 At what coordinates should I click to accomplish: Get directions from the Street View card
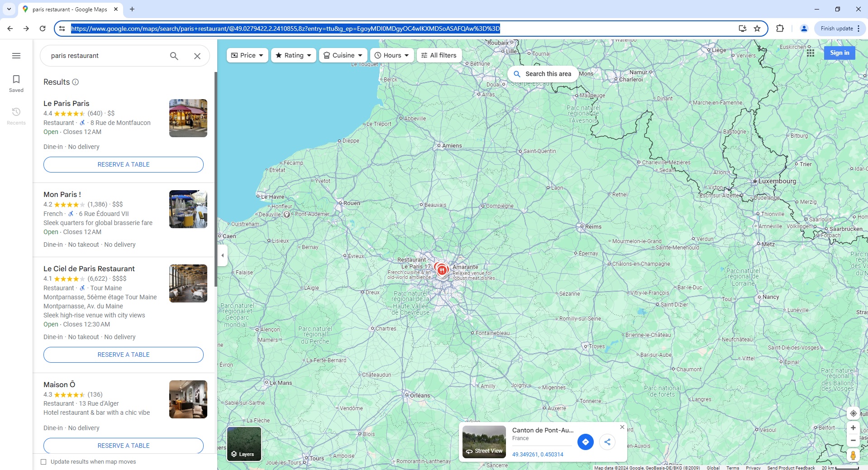point(585,442)
